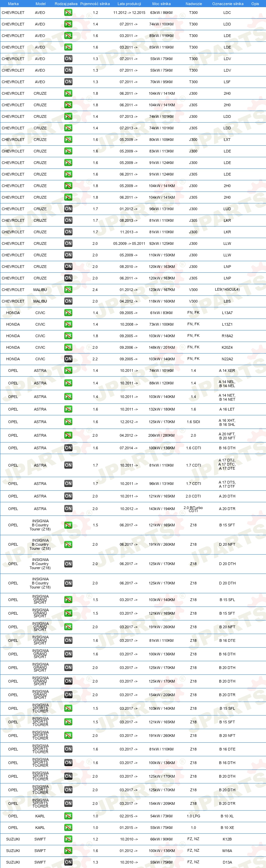Select the 'K12B' engine code cell
The width and height of the screenshot is (266, 868).
coord(227,839)
